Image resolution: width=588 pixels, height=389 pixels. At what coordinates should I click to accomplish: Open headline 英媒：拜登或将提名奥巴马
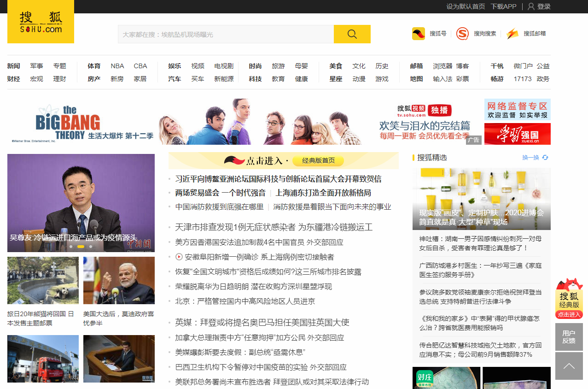click(262, 322)
